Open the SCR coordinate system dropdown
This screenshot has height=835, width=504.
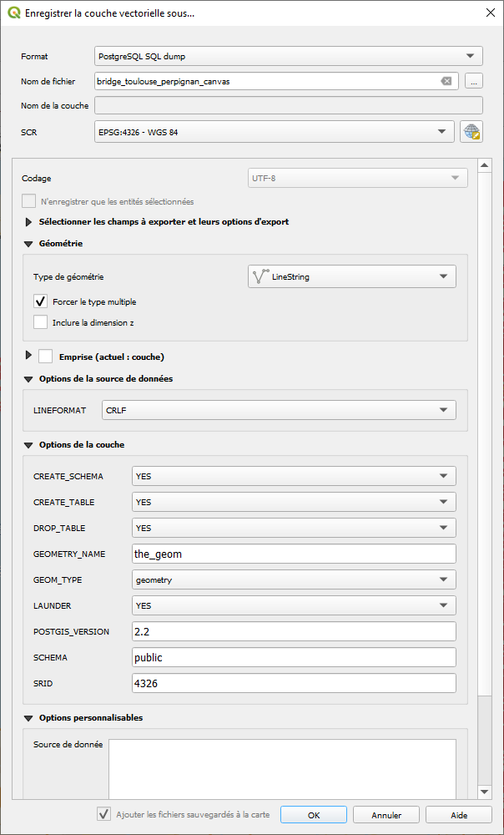(274, 132)
